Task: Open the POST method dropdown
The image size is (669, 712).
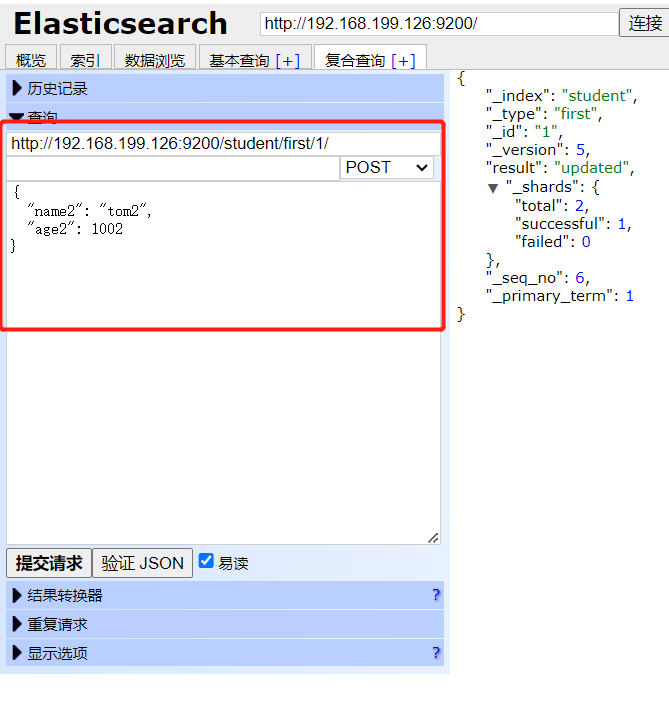Action: point(387,168)
